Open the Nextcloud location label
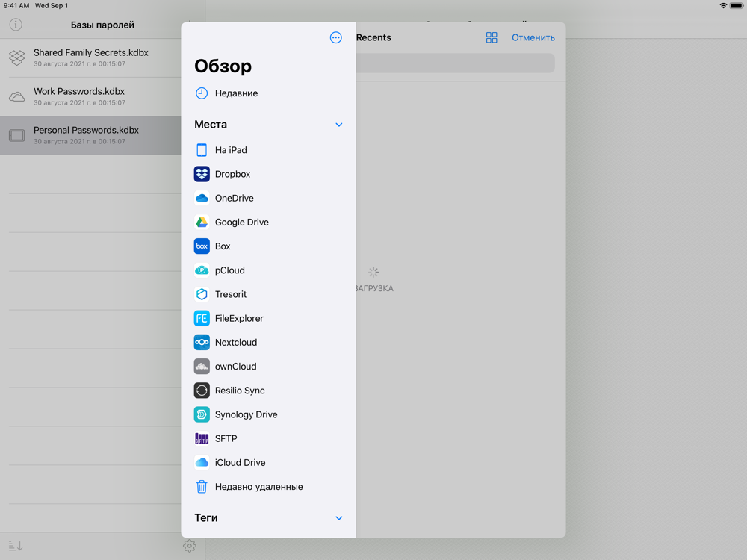747x560 pixels. tap(236, 343)
